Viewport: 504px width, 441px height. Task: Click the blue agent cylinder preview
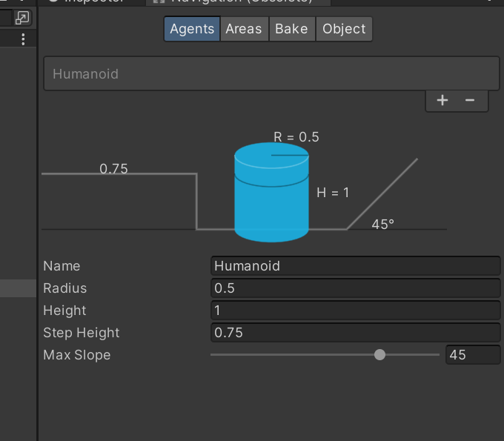point(271,192)
